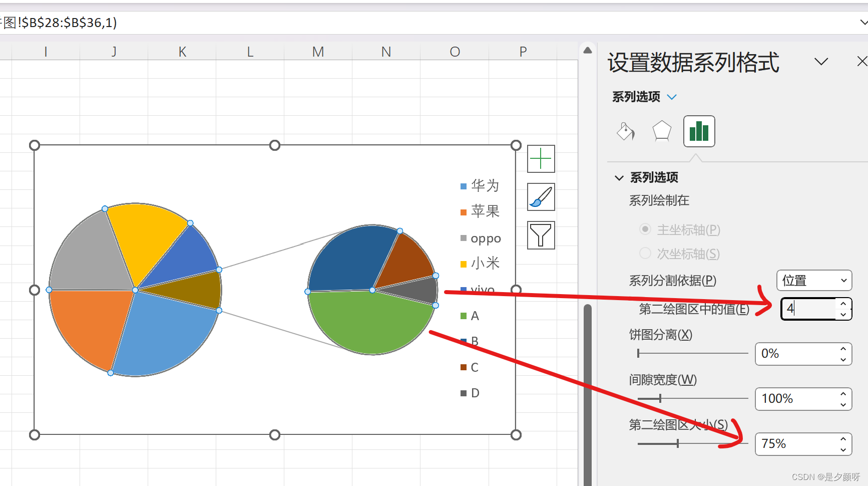This screenshot has width=868, height=486.
Task: Click the 华为 legend entry
Action: pos(480,185)
